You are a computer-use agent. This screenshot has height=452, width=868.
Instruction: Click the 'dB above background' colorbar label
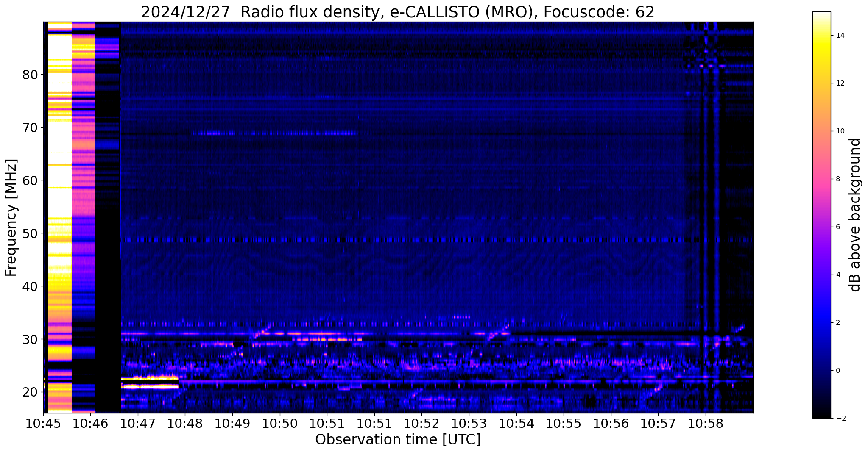855,215
